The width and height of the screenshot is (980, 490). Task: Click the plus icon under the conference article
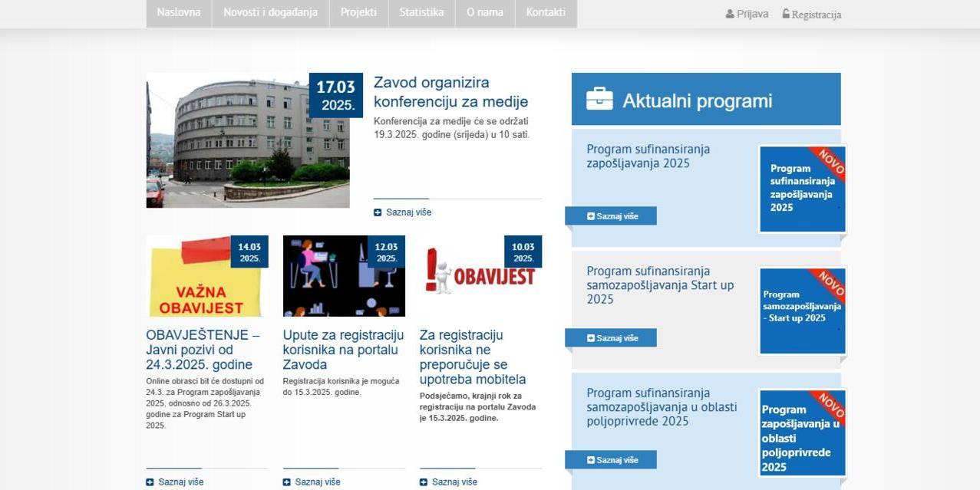tap(378, 212)
